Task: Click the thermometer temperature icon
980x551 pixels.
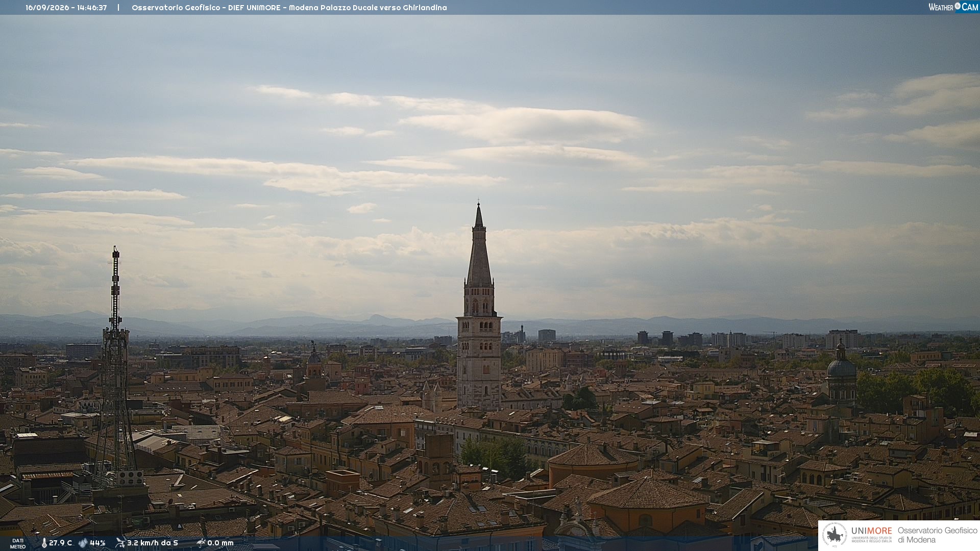Action: (44, 543)
